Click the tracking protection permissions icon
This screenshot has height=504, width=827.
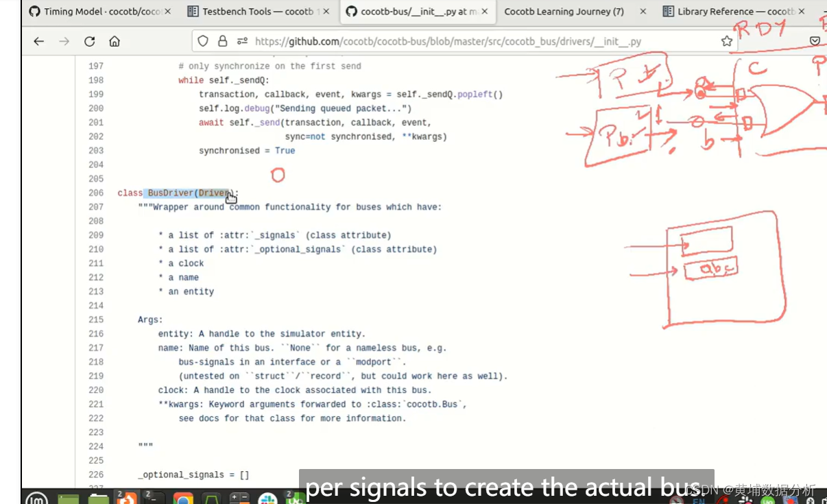(241, 41)
